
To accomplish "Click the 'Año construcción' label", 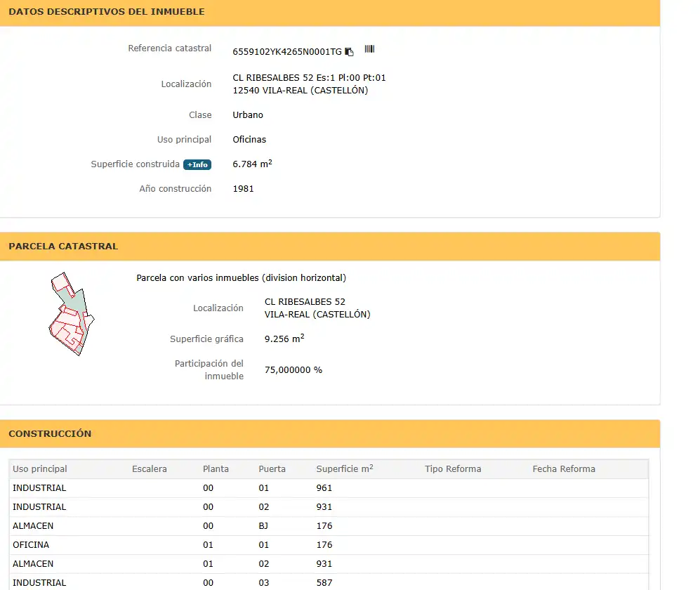I will click(175, 188).
